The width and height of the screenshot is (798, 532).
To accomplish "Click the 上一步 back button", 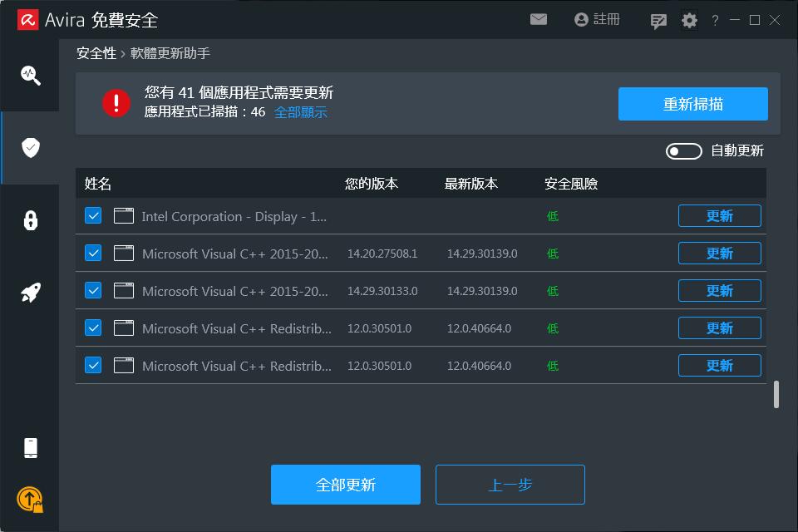I will [510, 485].
